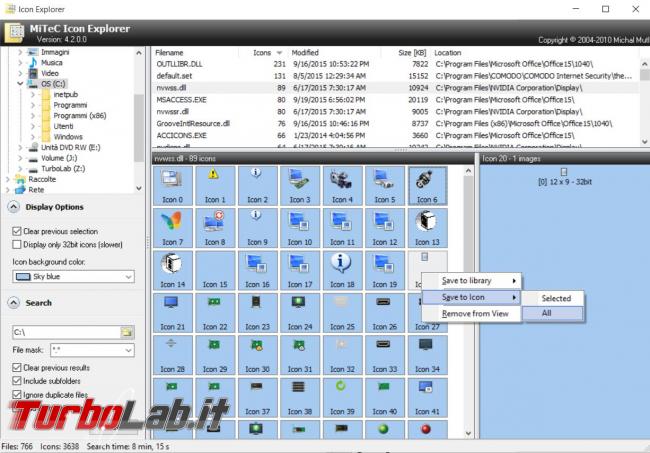This screenshot has width=650, height=453.
Task: Select the warning triangle Icon 1
Action: tap(215, 185)
